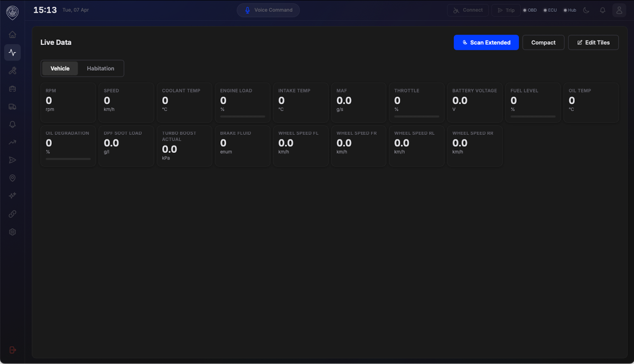Open the chain link sidebar icon
Screen dimensions: 634x364
pos(13,214)
